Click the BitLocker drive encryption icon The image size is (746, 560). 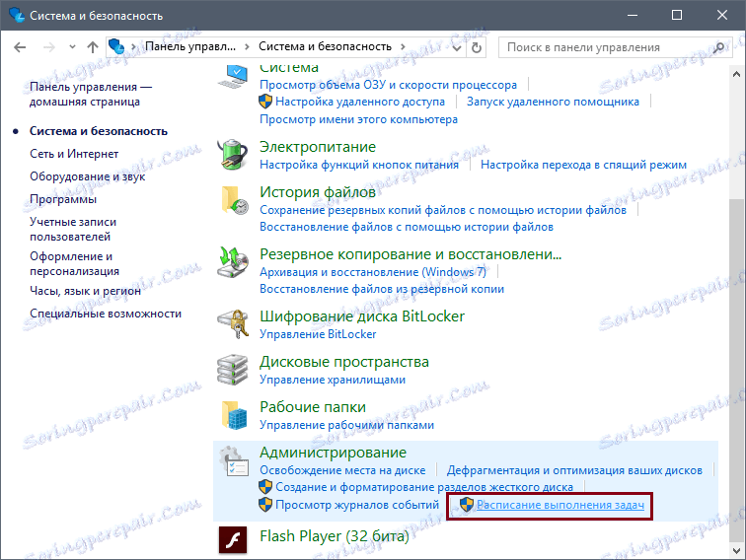click(x=233, y=323)
